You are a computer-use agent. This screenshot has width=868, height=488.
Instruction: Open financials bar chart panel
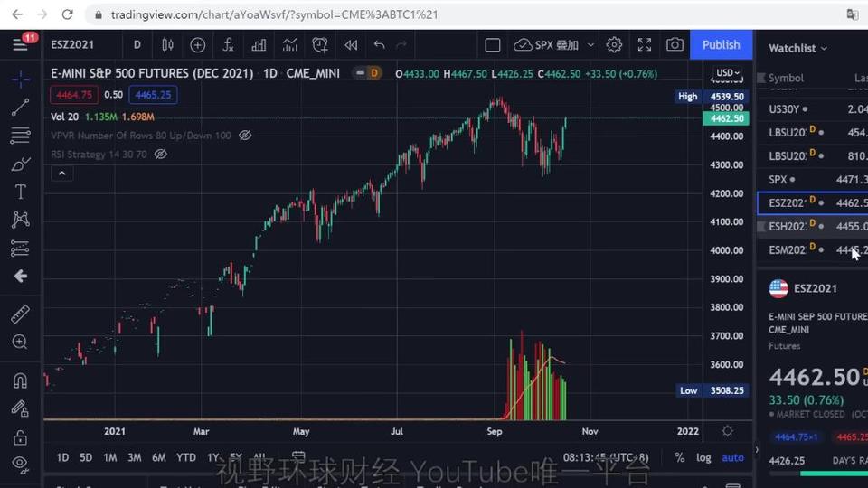(x=259, y=45)
